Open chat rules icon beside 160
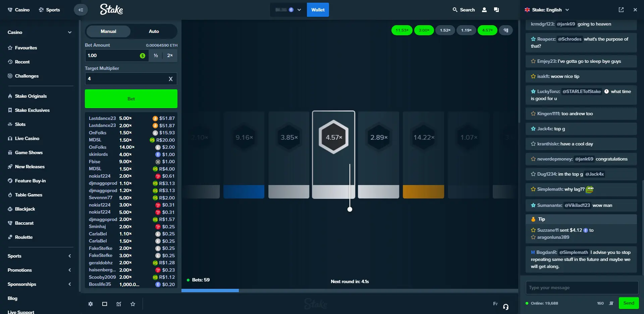This screenshot has height=314, width=644. pos(611,303)
